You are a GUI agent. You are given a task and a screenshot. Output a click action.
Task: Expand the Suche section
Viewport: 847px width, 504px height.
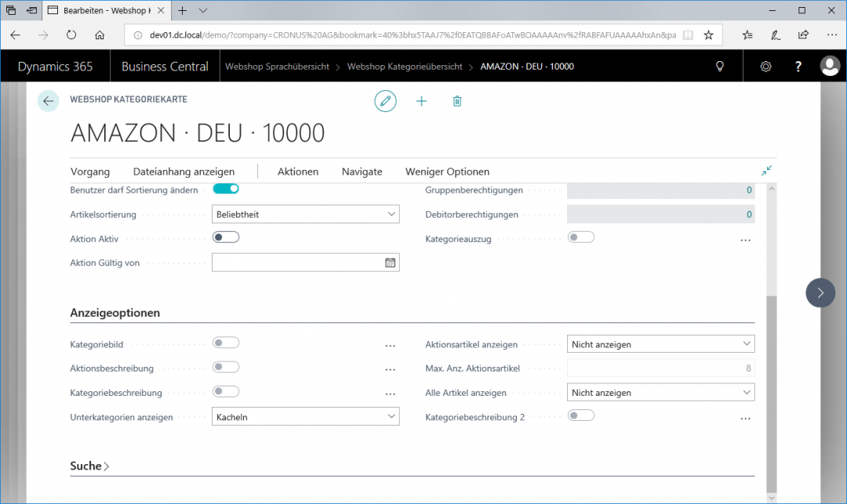(89, 466)
